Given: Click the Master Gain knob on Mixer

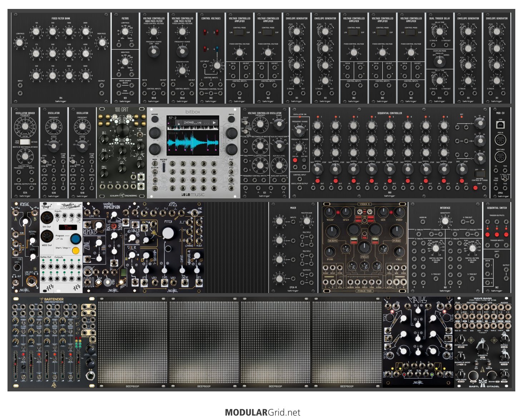Looking at the screenshot, I should [306, 222].
